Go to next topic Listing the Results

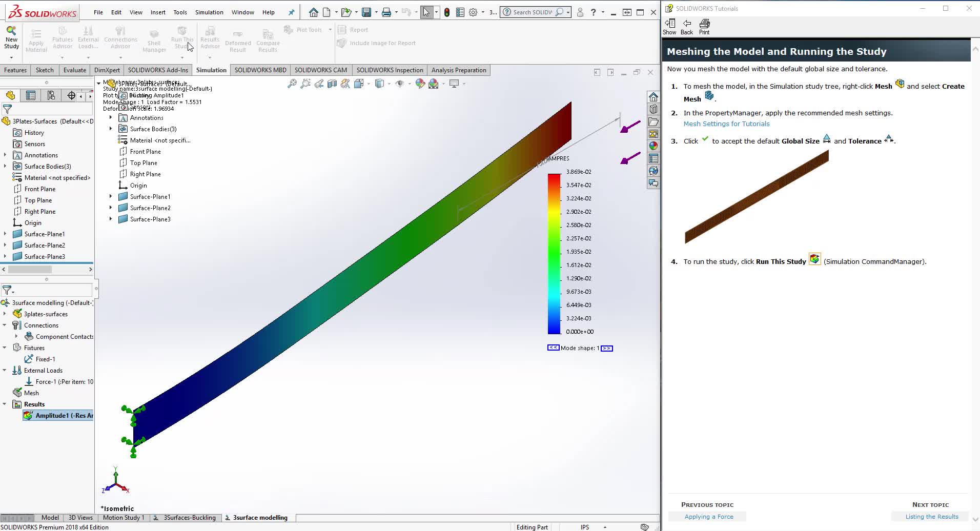[932, 516]
